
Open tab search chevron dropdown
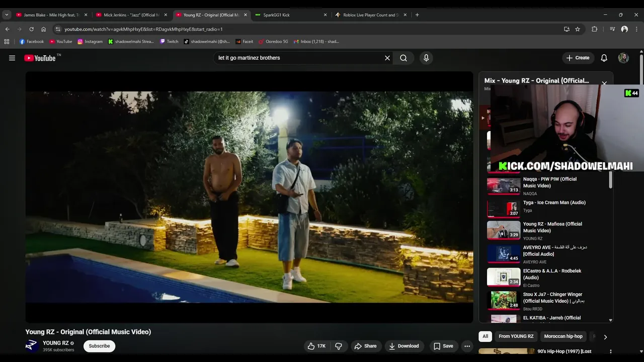click(x=7, y=15)
